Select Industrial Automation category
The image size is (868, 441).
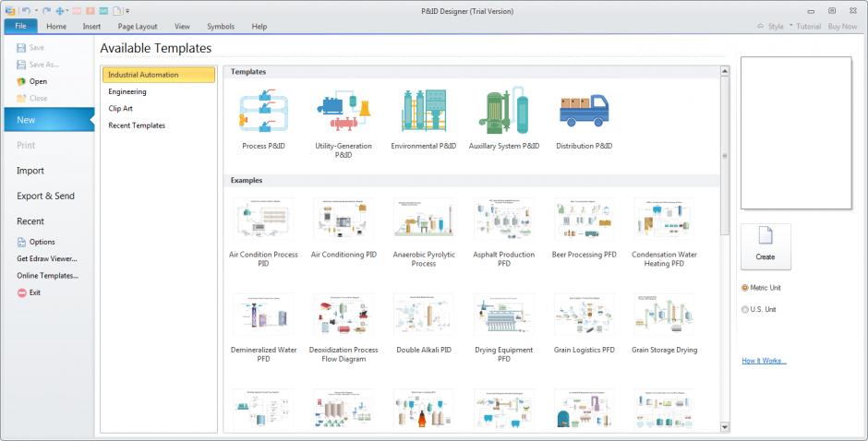[159, 75]
